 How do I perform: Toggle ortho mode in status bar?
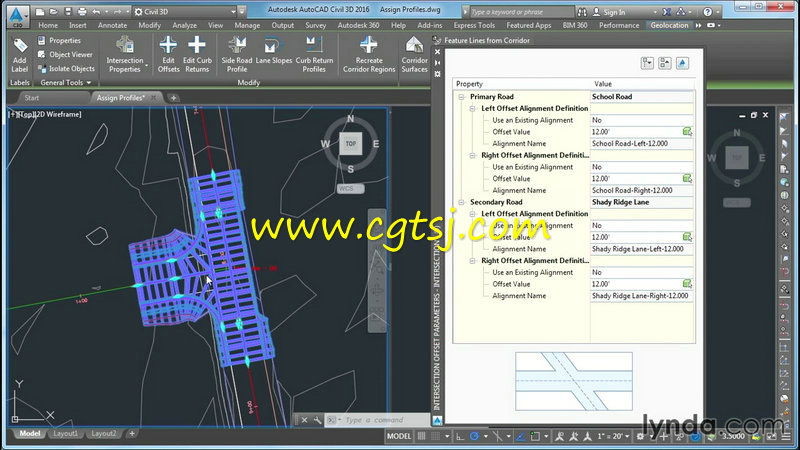[x=460, y=436]
